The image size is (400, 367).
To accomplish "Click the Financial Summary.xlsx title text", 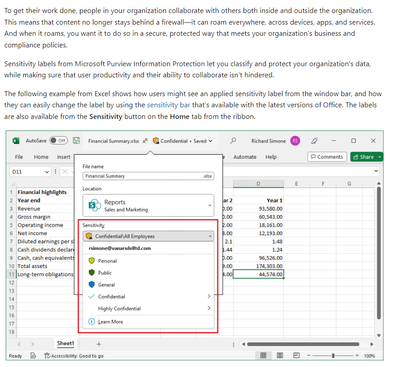I will coord(114,141).
